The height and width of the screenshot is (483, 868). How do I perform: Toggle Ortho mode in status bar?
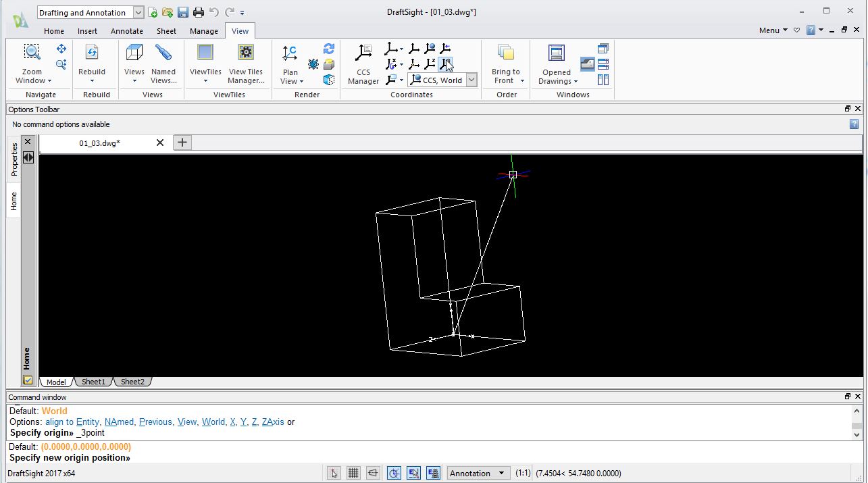tap(373, 474)
